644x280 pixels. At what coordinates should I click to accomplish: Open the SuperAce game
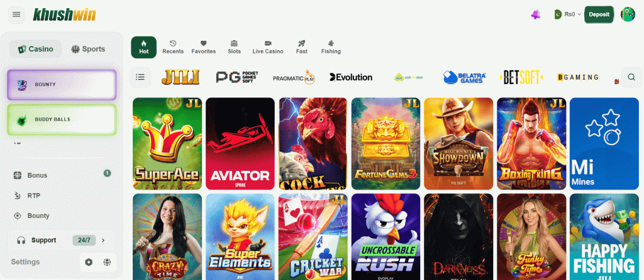[167, 144]
